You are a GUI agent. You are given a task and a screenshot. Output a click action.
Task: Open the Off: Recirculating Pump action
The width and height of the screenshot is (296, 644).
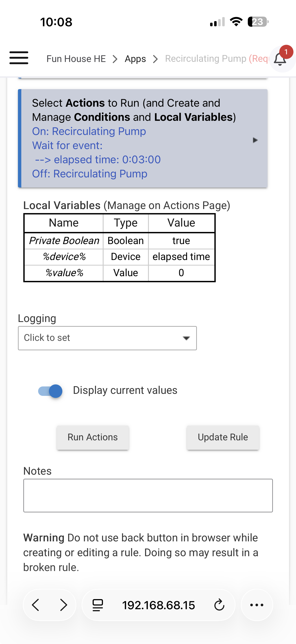point(90,174)
